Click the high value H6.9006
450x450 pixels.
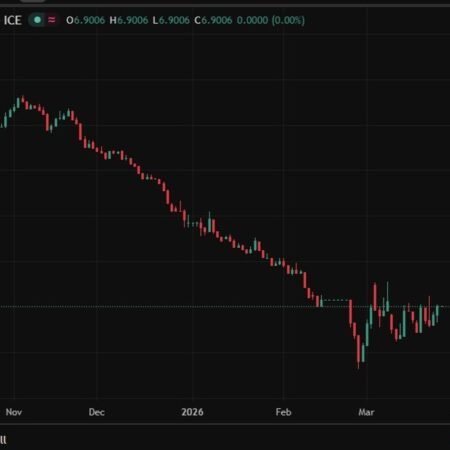pos(129,20)
